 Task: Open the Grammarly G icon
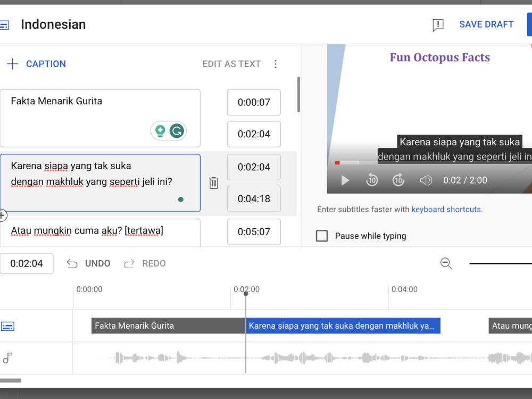[177, 131]
